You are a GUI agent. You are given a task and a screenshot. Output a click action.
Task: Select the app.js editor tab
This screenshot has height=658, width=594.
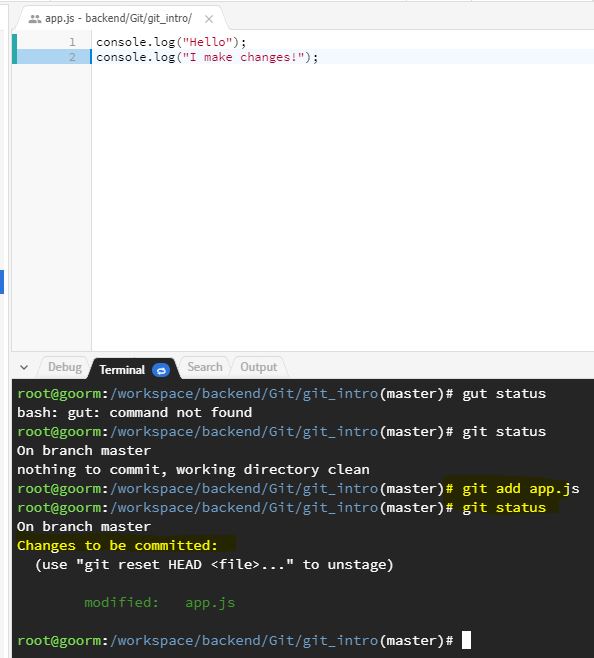click(120, 18)
